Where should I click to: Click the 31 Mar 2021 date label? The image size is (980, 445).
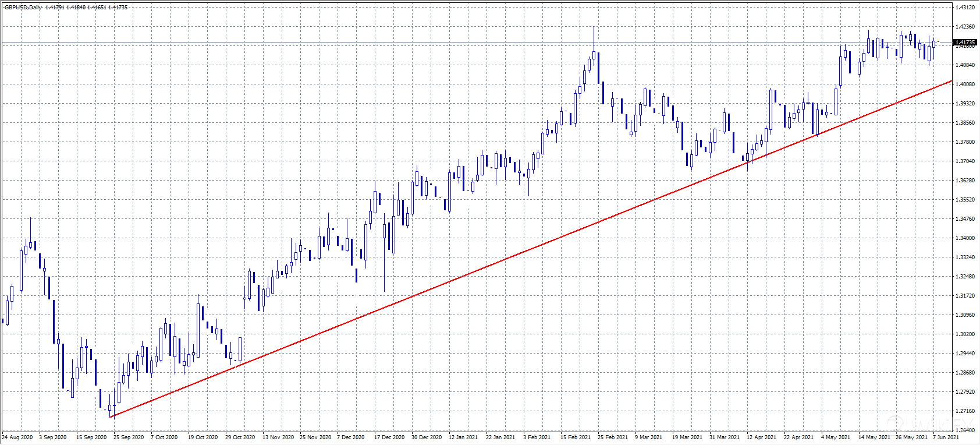point(724,437)
